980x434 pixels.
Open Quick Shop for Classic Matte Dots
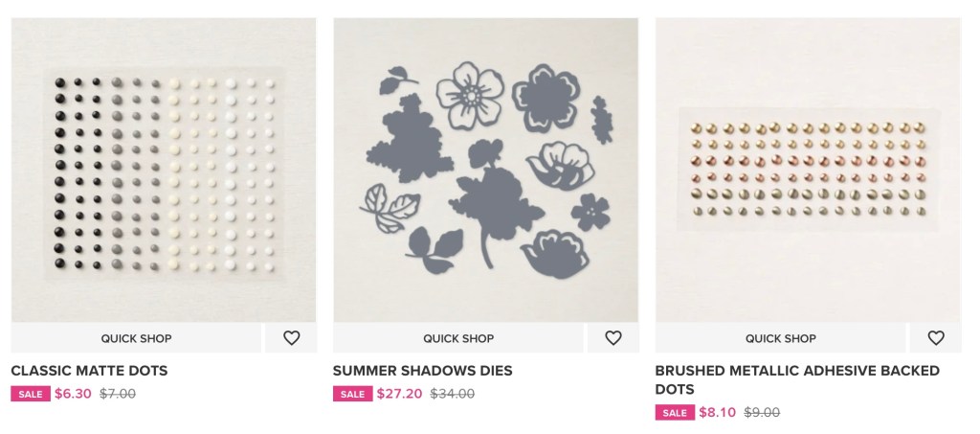tap(136, 338)
